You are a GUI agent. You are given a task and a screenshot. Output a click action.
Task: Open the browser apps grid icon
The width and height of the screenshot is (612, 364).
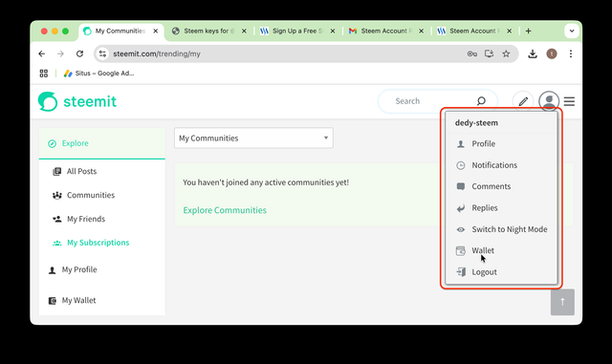pos(44,74)
